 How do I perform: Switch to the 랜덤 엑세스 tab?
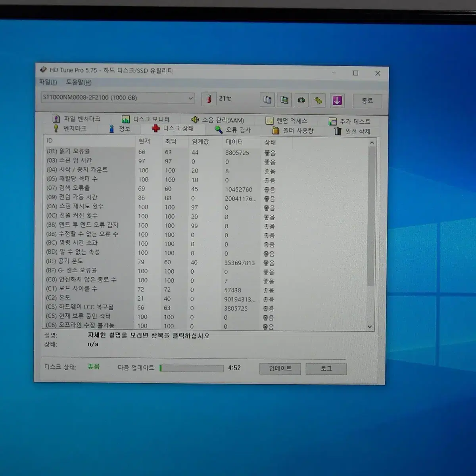pyautogui.click(x=286, y=121)
